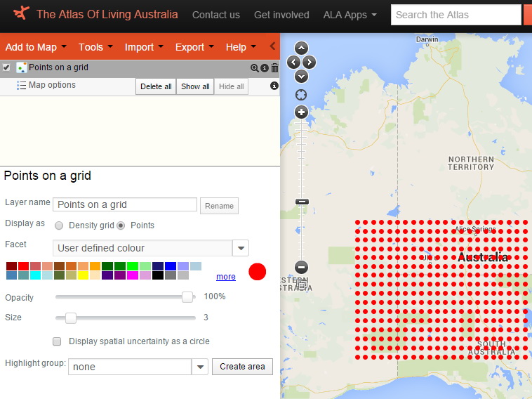
Task: Pan map left with the left arrow
Action: coord(293,62)
